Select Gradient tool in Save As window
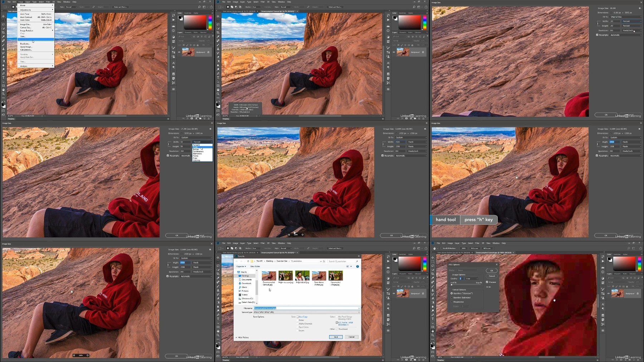The height and width of the screenshot is (362, 644). point(218,303)
